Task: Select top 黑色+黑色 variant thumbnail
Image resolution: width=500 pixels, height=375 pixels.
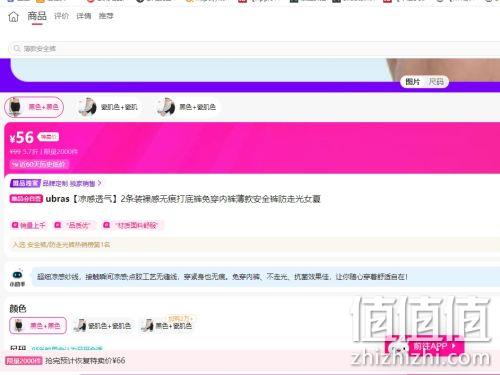Action: tap(34, 107)
